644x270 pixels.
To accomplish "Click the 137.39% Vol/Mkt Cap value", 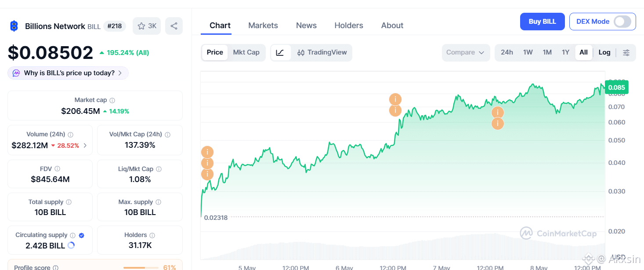I will click(x=140, y=146).
